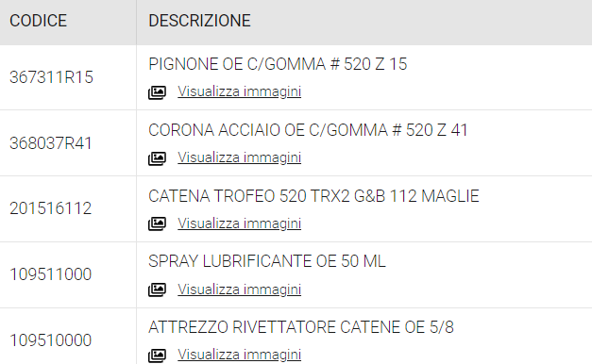
Task: Open Visualizza immagini link under ATTREZZO RIVETTATORE
Action: click(240, 355)
